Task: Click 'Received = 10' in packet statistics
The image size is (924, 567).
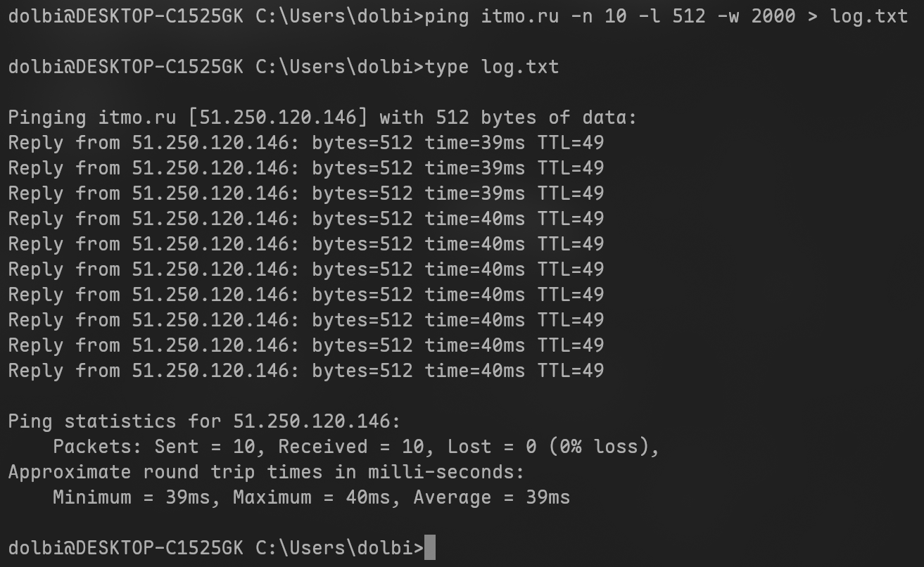Action: coord(351,447)
